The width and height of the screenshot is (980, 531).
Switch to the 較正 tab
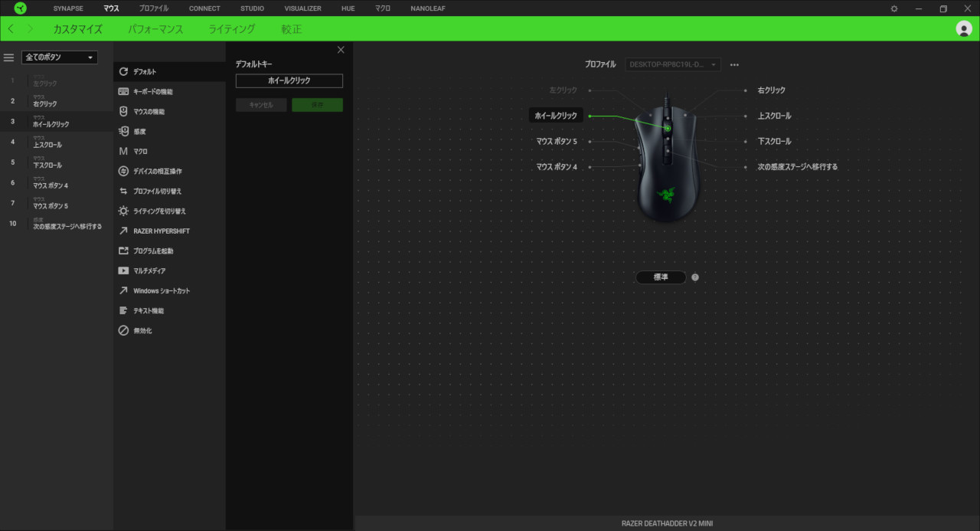click(292, 29)
